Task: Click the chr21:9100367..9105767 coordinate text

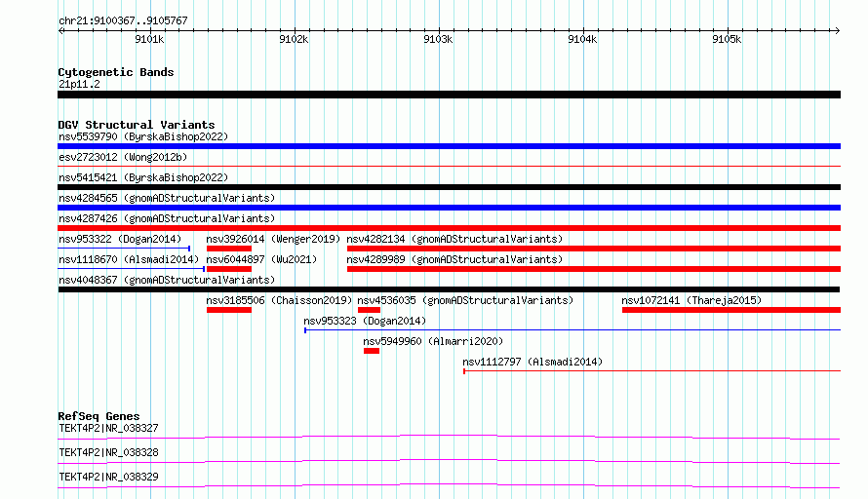Action: click(x=123, y=20)
